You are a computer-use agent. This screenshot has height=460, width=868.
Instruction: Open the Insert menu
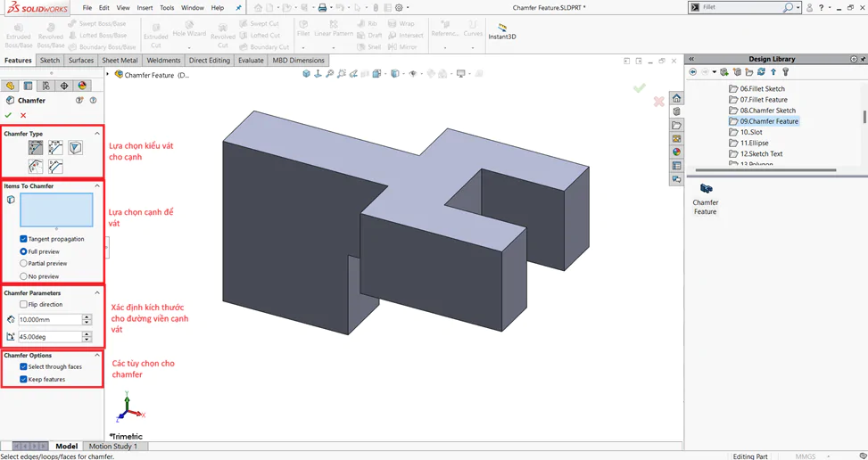(x=145, y=8)
